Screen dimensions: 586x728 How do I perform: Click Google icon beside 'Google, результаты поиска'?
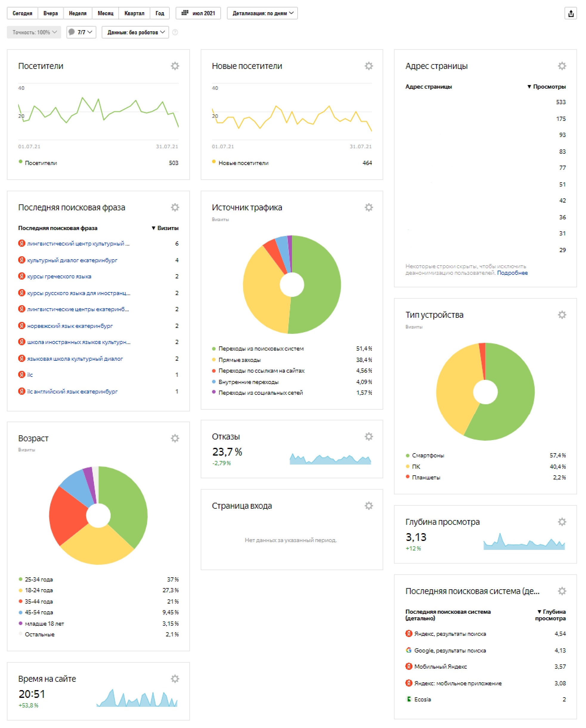(409, 650)
